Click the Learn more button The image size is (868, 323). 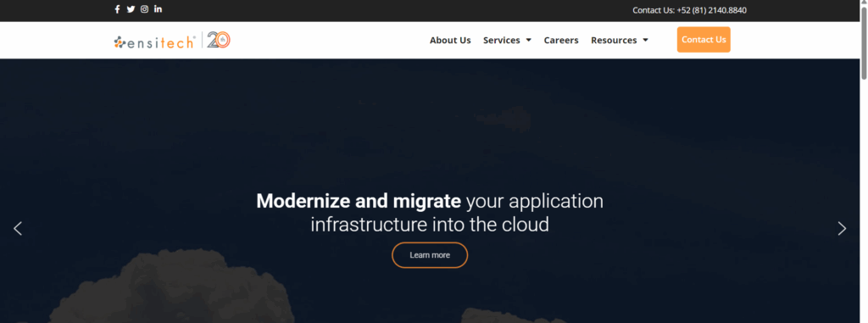[x=430, y=255]
